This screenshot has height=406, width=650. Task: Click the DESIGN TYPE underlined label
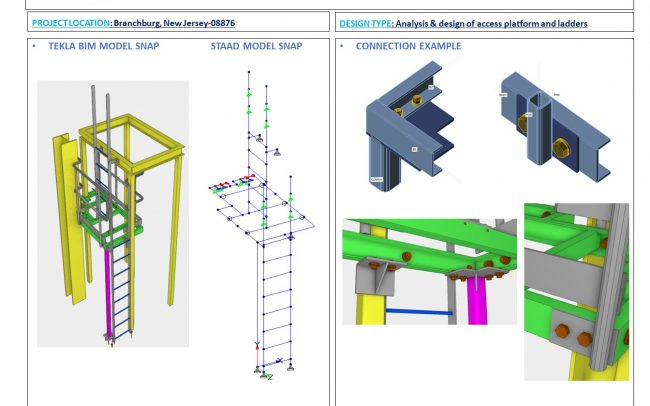[368, 22]
